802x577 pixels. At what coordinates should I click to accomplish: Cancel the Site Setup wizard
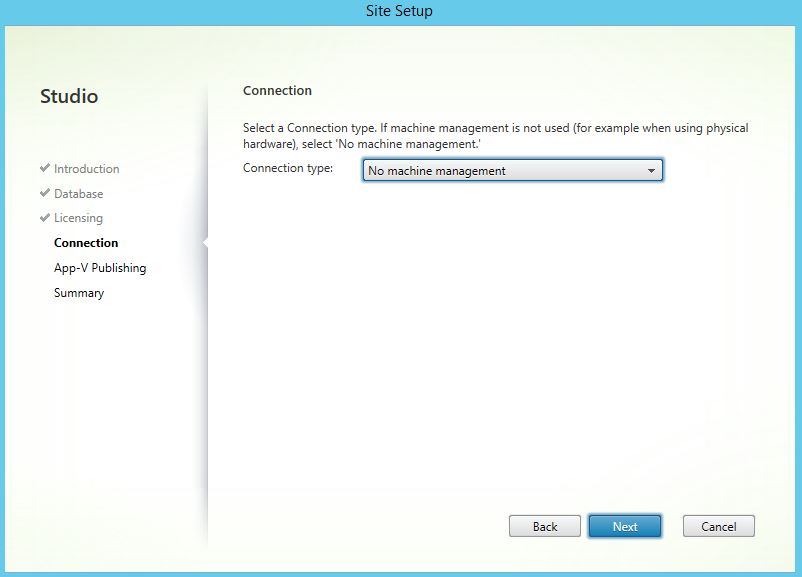click(718, 526)
